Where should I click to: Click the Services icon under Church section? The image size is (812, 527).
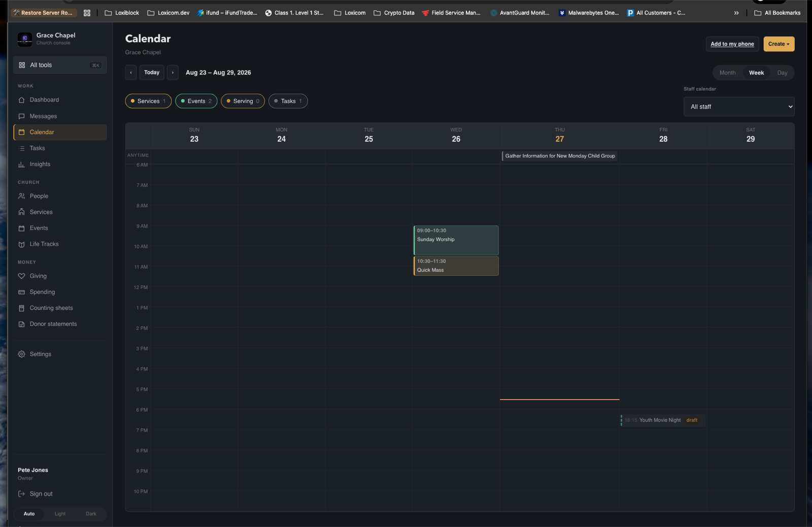pos(21,212)
